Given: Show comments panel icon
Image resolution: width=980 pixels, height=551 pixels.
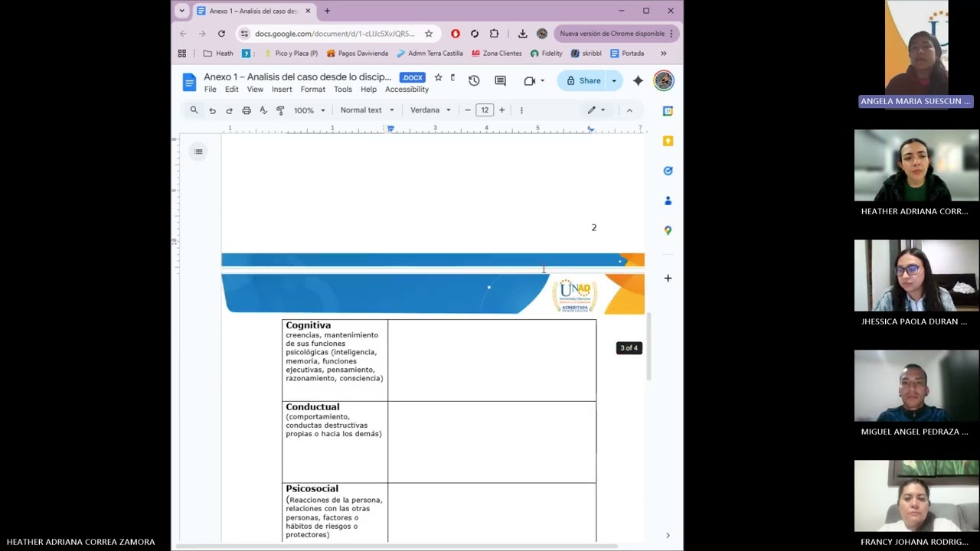Looking at the screenshot, I should click(x=500, y=80).
